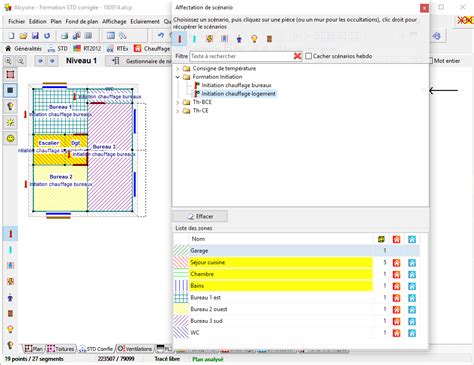The image size is (474, 365).
Task: Select the red thermometer heating scenario icon
Action: [x=180, y=39]
